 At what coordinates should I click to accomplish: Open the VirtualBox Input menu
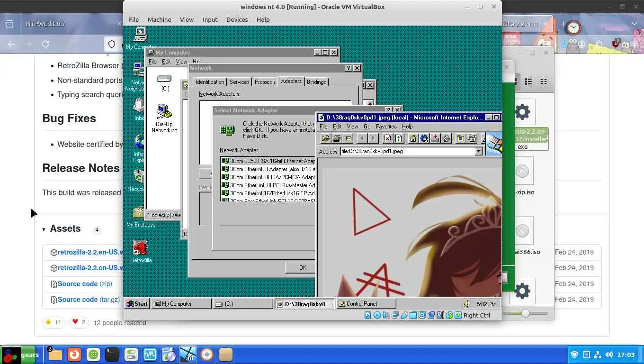click(x=210, y=19)
